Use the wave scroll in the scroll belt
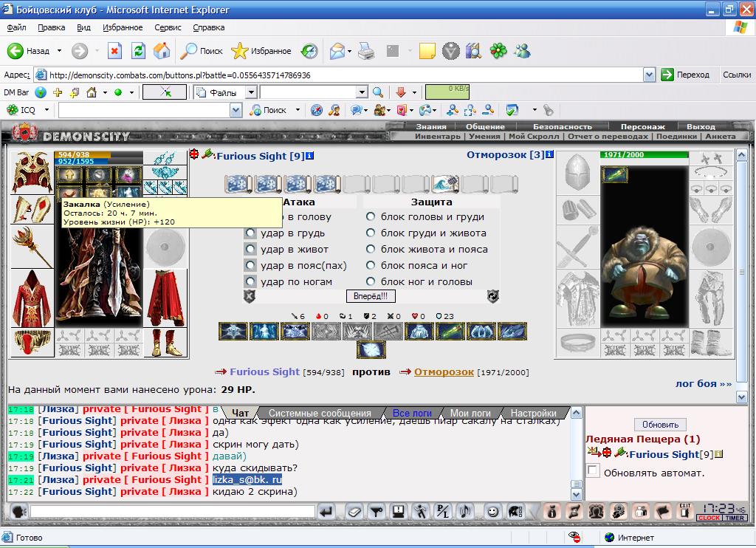756x548 pixels. 444,184
